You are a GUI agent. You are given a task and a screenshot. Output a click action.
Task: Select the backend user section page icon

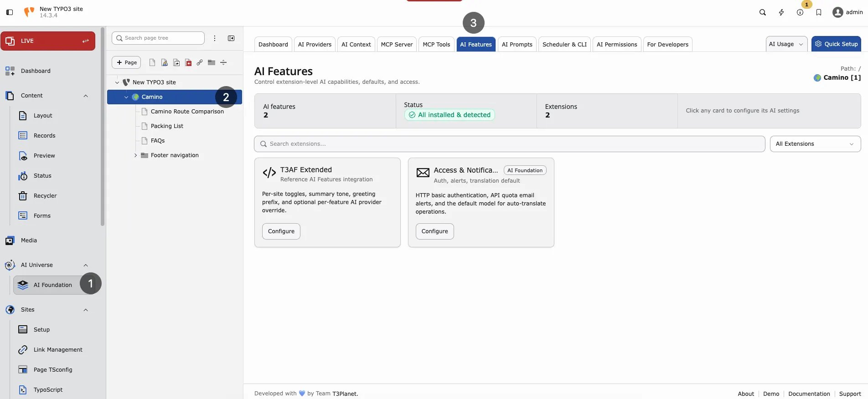[165, 62]
